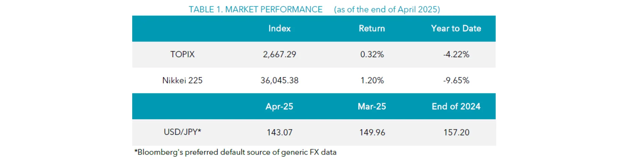Click the Bloomberg FX data footnote

point(235,152)
